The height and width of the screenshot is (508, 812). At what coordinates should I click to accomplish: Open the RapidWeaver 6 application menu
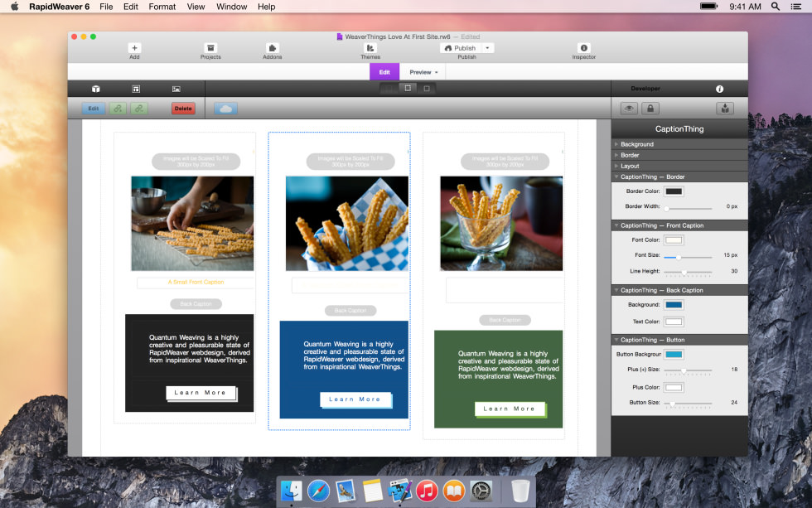(x=59, y=7)
